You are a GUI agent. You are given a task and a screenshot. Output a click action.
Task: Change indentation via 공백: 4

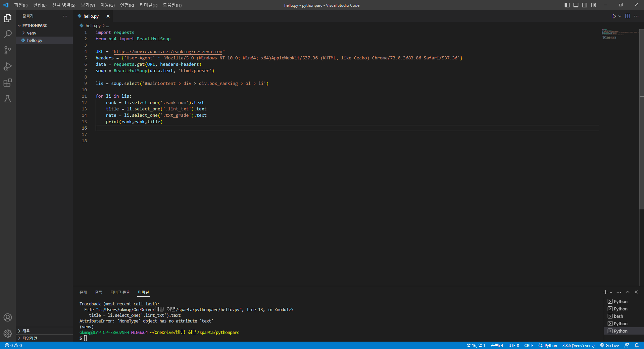point(497,345)
